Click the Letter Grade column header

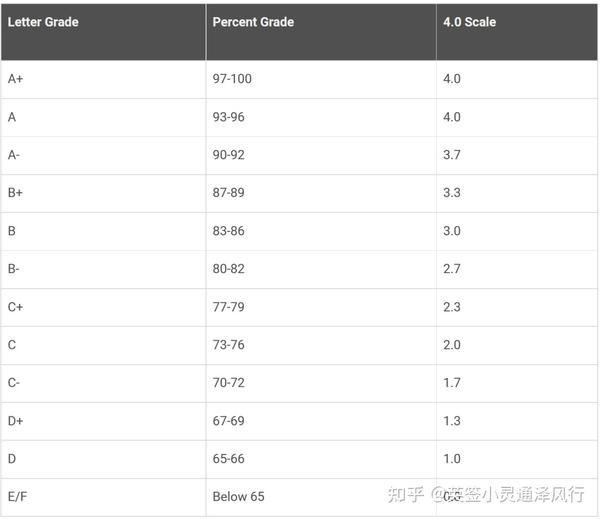pos(43,22)
